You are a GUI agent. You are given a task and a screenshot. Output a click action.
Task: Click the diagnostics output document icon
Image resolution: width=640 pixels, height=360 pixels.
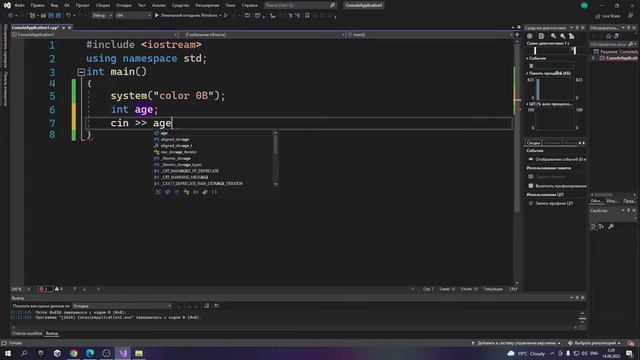pos(541,36)
